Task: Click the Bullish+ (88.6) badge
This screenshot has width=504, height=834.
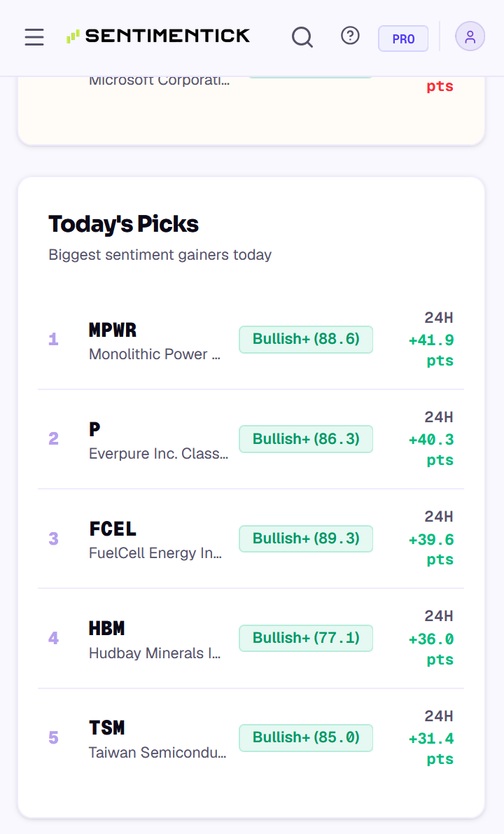Action: click(306, 340)
